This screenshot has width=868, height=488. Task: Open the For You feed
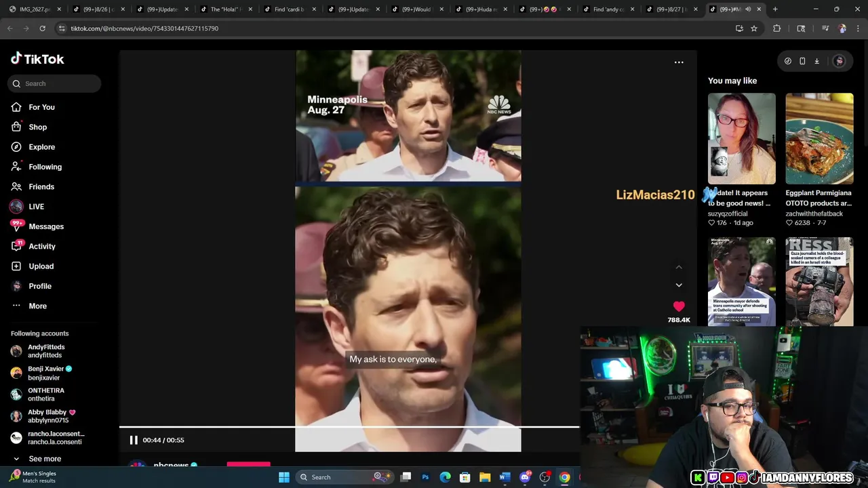tap(41, 107)
